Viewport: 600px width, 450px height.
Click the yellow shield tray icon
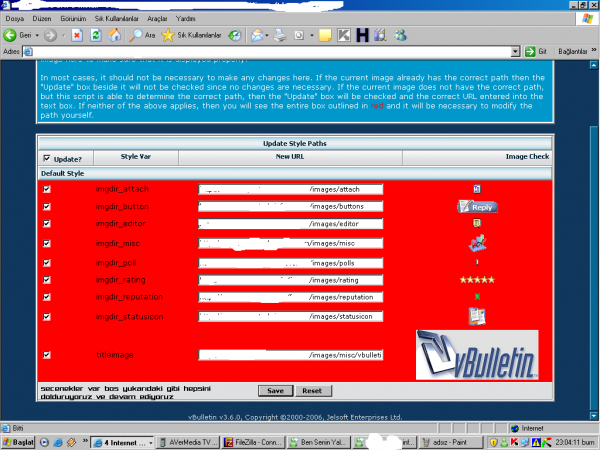[x=494, y=442]
